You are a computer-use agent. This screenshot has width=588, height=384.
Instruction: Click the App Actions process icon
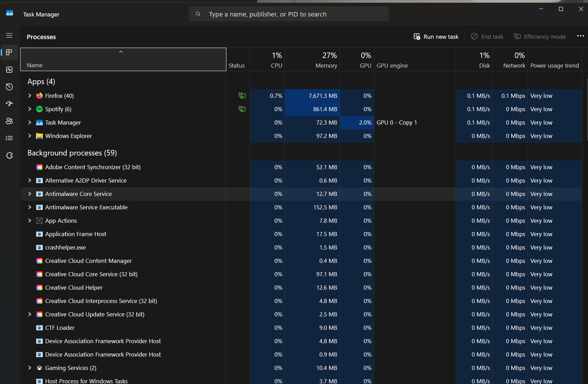tap(39, 221)
